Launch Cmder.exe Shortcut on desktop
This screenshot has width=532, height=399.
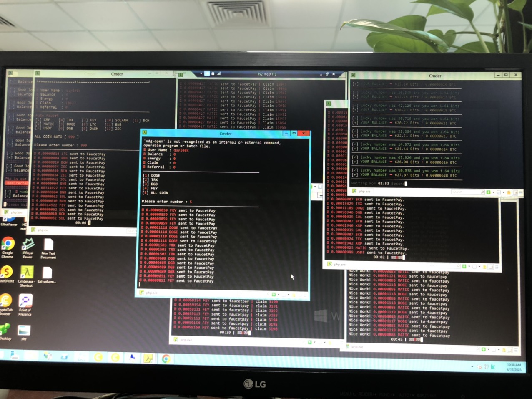click(26, 277)
